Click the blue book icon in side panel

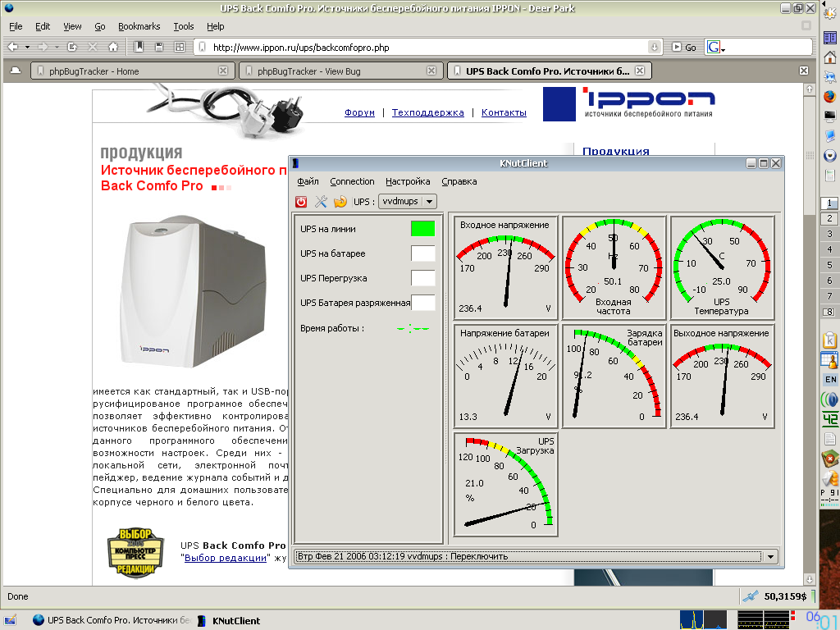pyautogui.click(x=830, y=38)
